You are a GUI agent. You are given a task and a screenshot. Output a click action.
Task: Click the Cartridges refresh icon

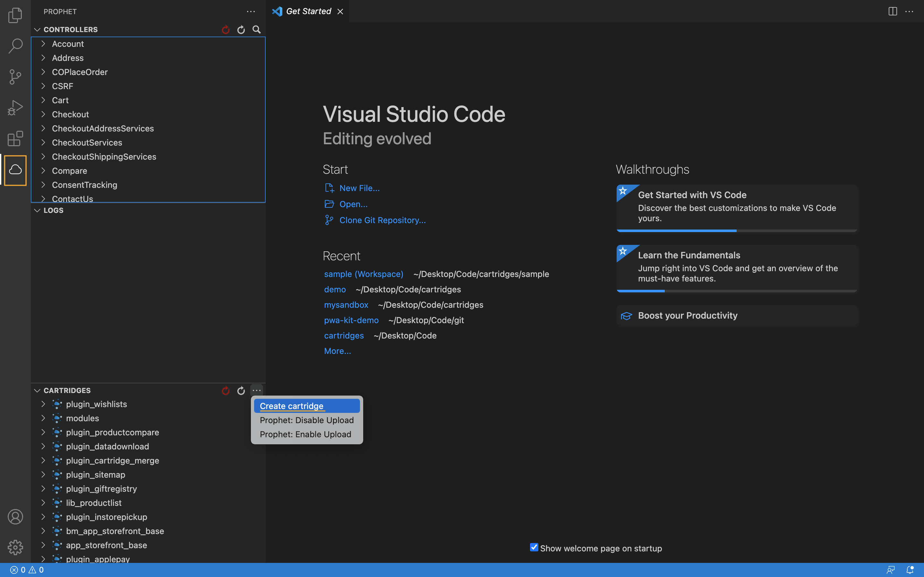click(241, 390)
